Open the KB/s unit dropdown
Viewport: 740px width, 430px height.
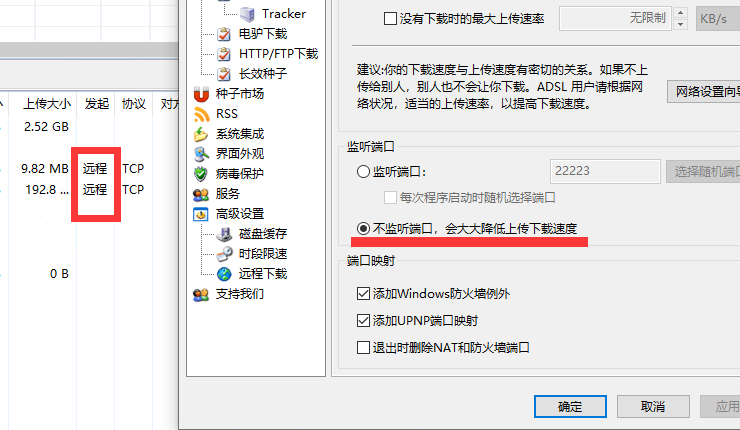click(x=718, y=19)
